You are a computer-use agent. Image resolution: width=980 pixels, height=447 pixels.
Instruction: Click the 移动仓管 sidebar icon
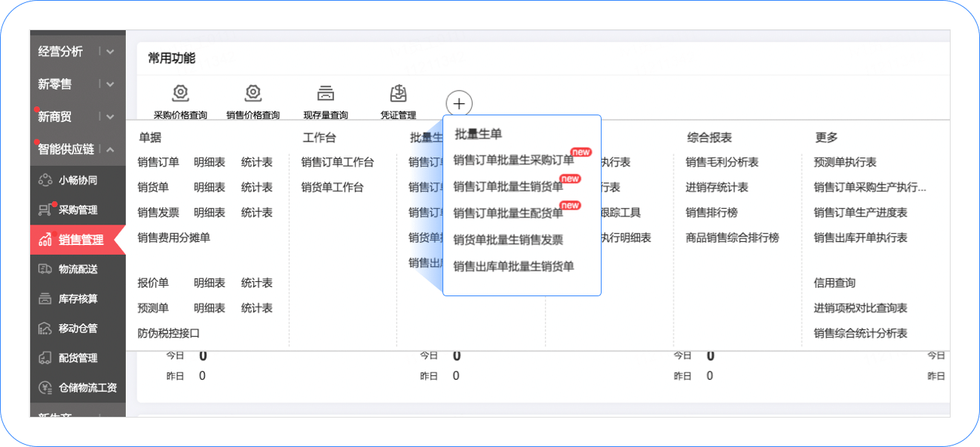click(x=44, y=329)
